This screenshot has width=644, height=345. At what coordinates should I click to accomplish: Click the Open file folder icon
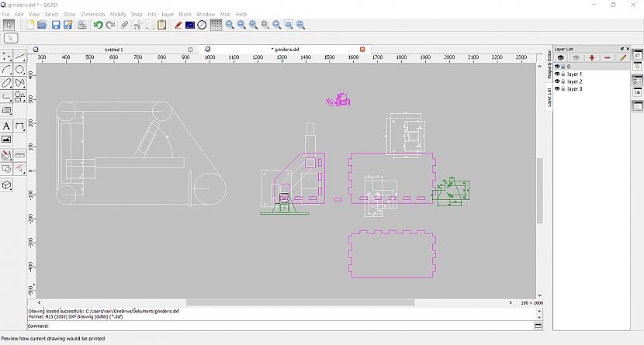pos(42,25)
